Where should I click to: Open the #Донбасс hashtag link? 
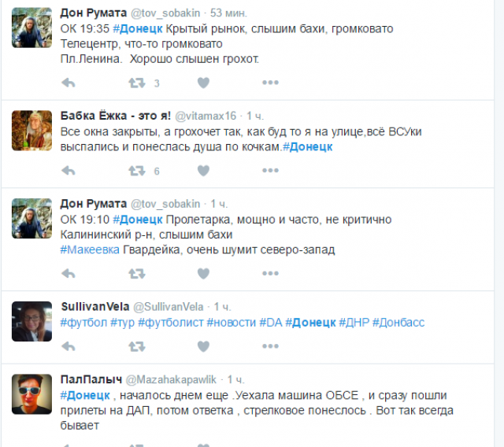[x=398, y=323]
